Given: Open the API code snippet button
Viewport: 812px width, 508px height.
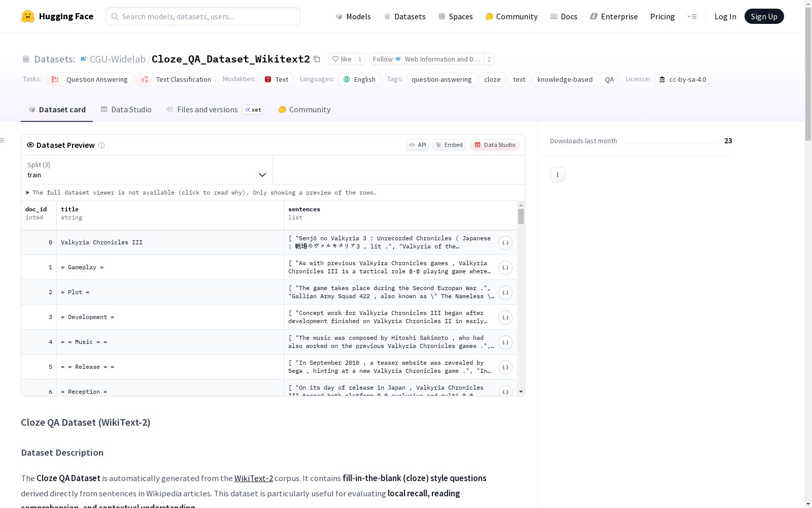Looking at the screenshot, I should click(x=418, y=145).
